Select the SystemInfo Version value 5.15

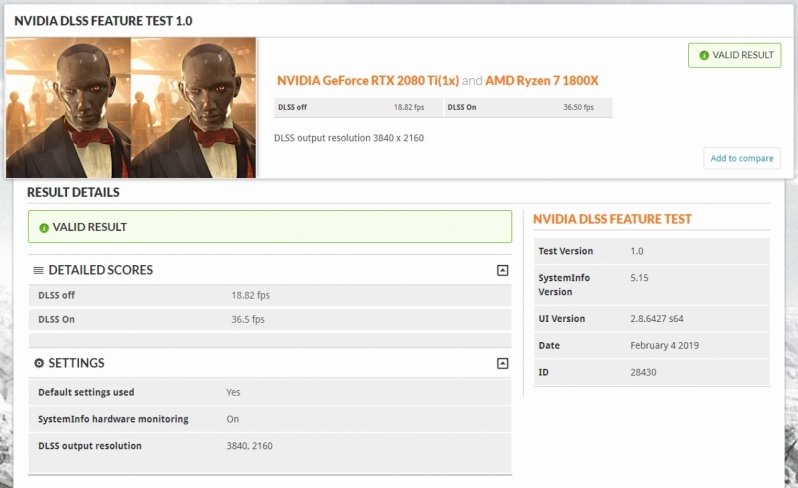[639, 278]
